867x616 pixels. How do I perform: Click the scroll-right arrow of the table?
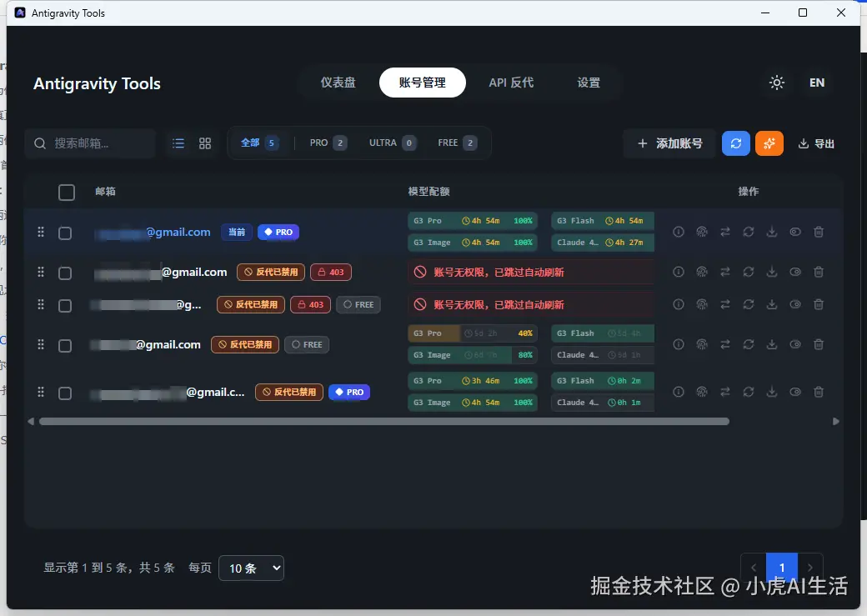coord(835,421)
